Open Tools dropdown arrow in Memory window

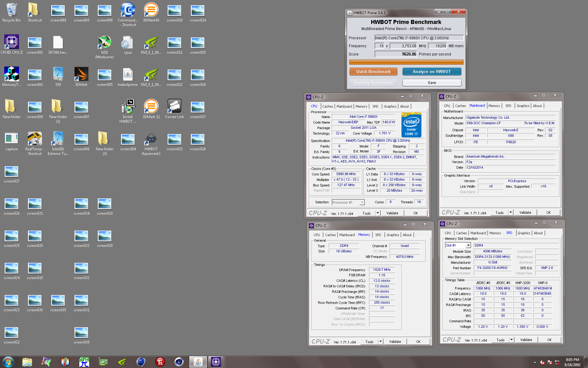380,342
